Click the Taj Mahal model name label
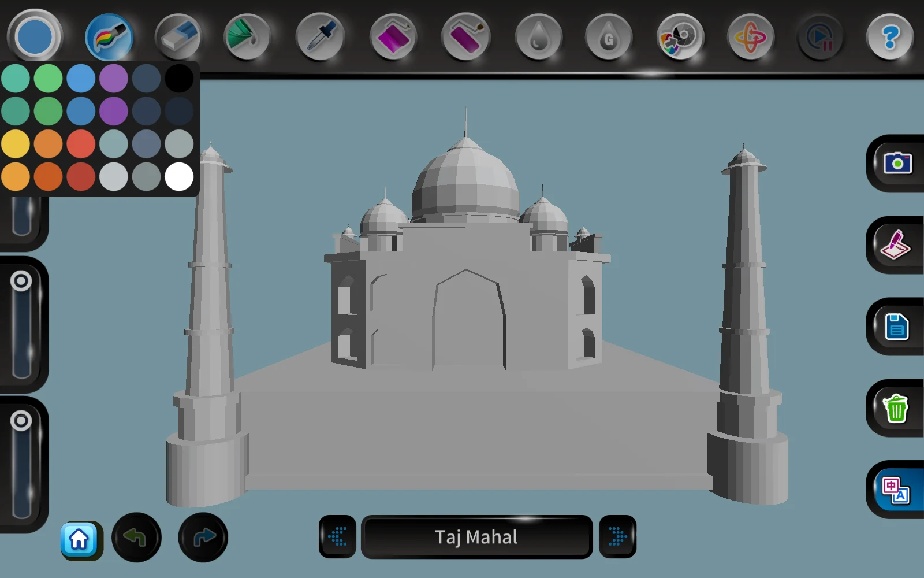Image resolution: width=924 pixels, height=578 pixels. [x=476, y=537]
